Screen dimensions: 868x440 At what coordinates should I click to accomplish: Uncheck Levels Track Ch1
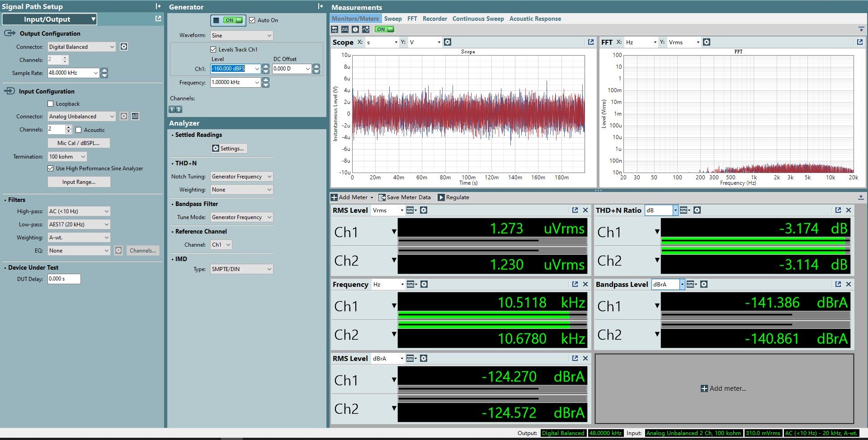[213, 49]
